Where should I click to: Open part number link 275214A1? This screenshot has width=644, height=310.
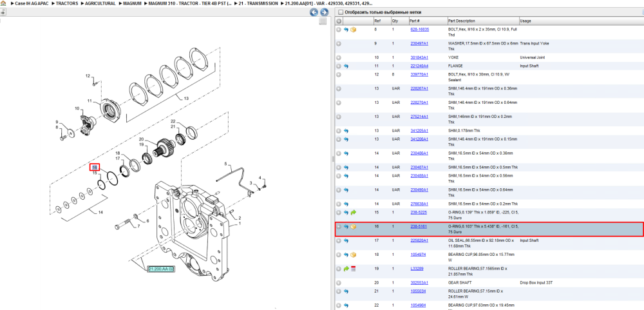[419, 117]
